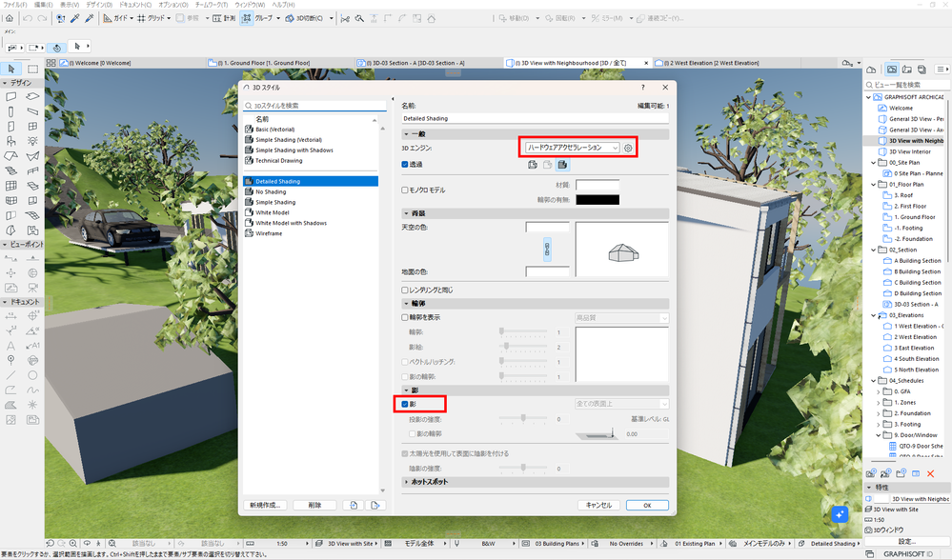Click the export style icon in the dialog footer

375,505
